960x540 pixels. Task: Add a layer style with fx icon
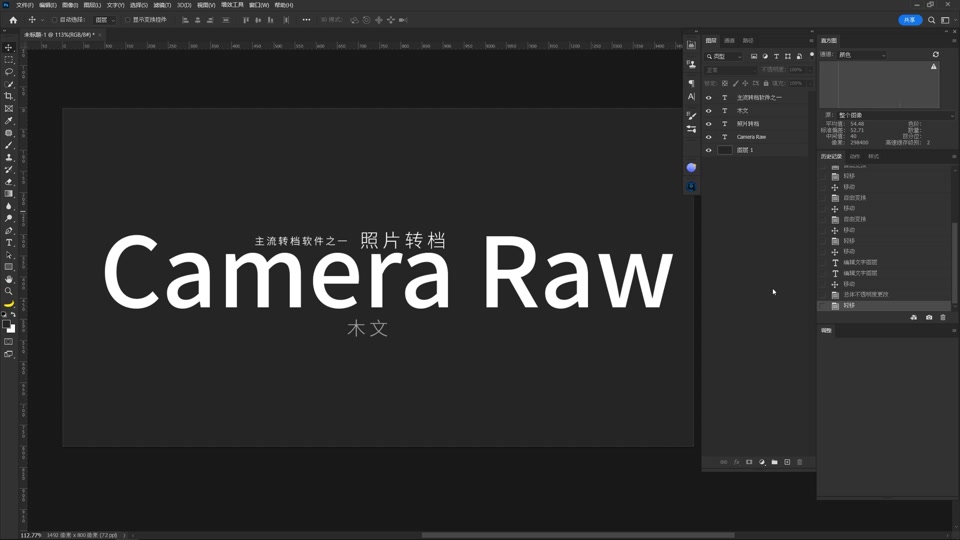tap(737, 462)
